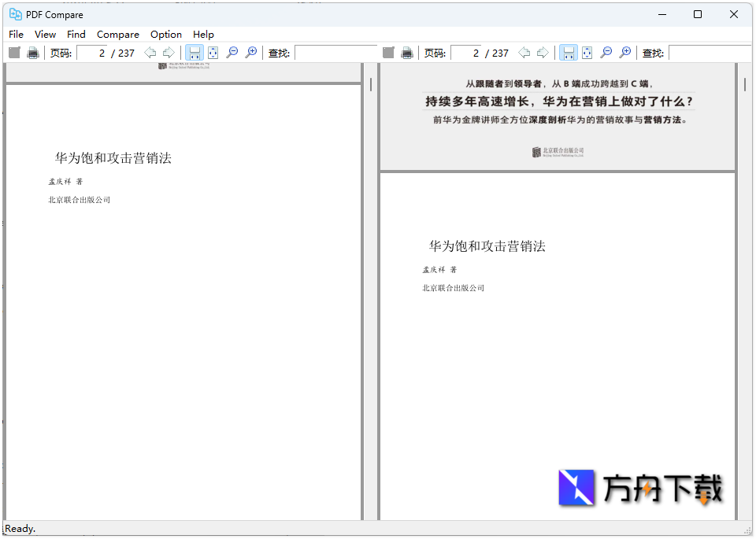The height and width of the screenshot is (539, 756).
Task: Click the PDF Compare app icon in title bar
Action: [16, 14]
